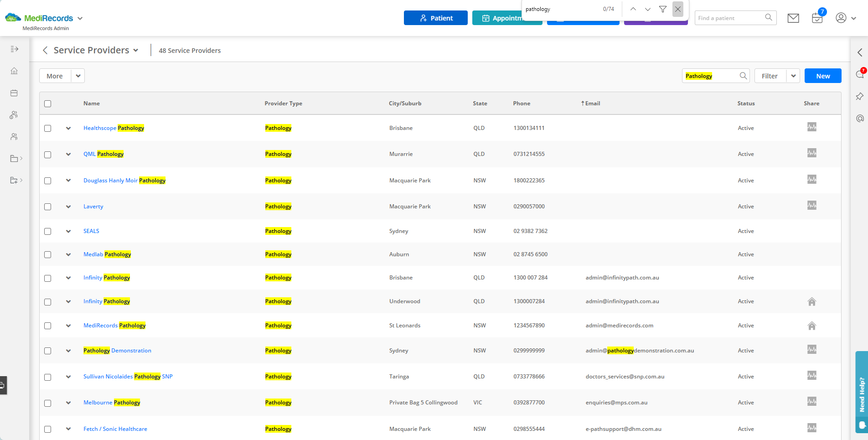Expand row details for Fetch / Sonic Healthcare

[x=68, y=429]
